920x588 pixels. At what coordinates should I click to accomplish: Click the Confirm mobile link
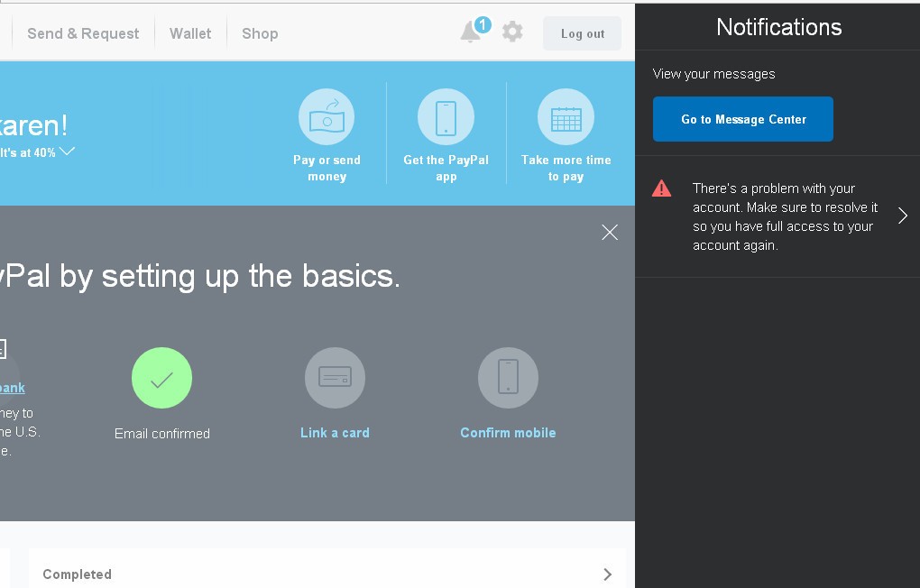(508, 433)
